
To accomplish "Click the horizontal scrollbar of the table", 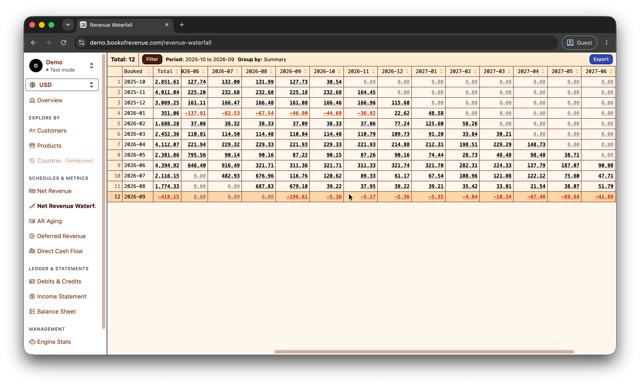I will 424,351.
